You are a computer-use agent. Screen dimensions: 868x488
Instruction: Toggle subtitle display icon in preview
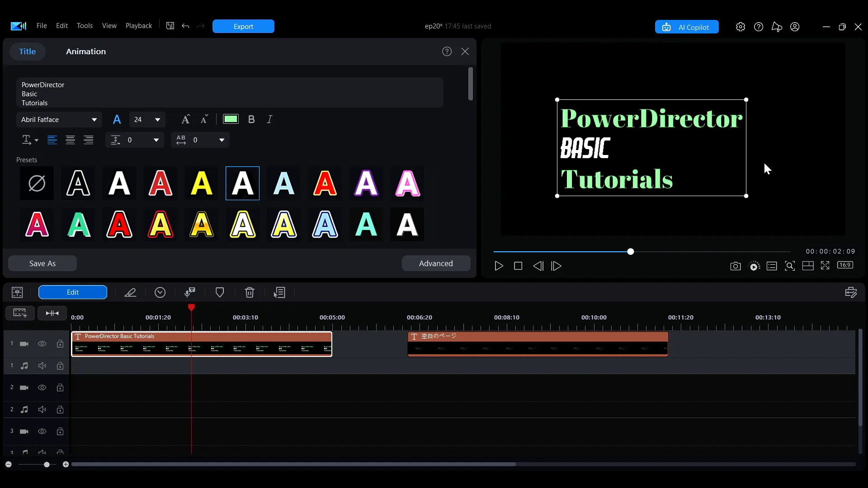click(x=772, y=266)
